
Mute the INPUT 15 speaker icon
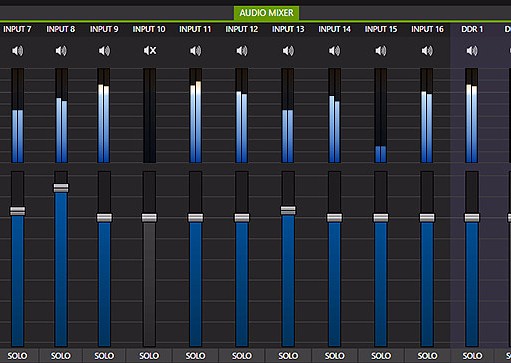(381, 51)
